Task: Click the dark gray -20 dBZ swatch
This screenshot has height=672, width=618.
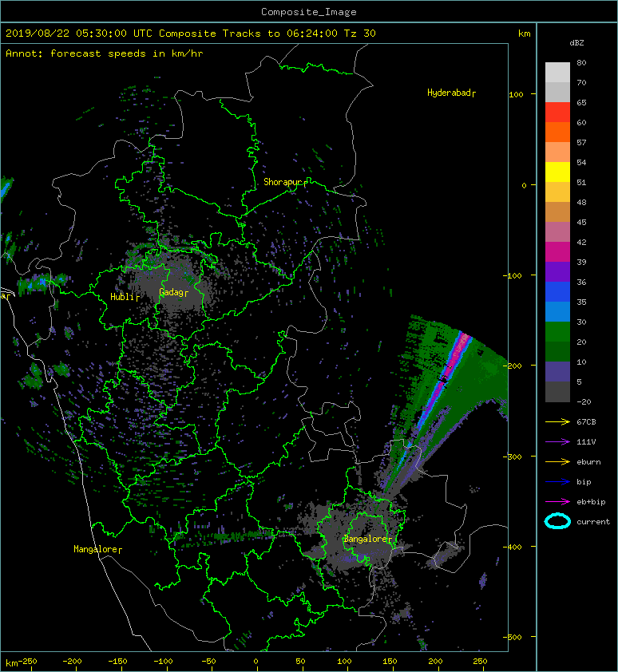Action: coord(557,391)
